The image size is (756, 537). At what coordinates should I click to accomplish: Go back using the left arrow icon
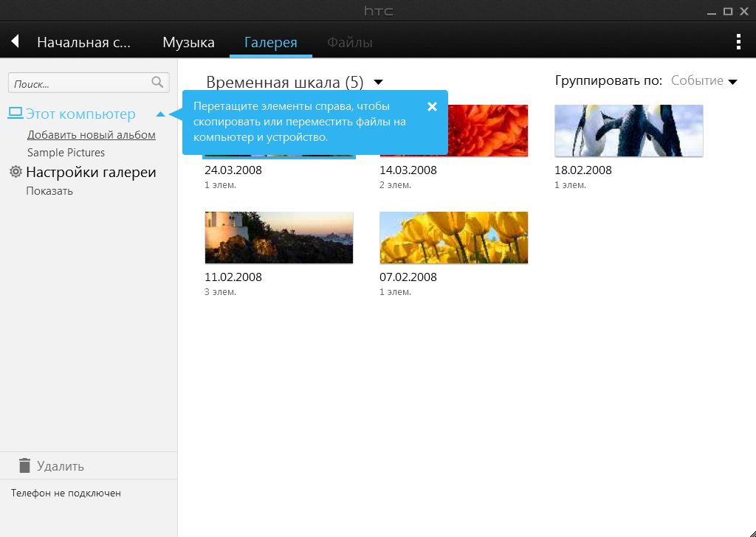(x=15, y=41)
